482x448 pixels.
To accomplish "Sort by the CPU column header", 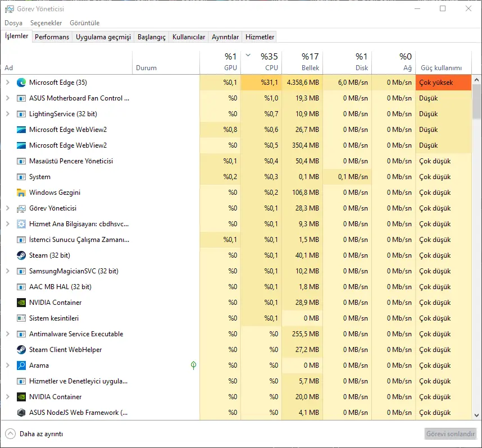I will click(x=261, y=63).
